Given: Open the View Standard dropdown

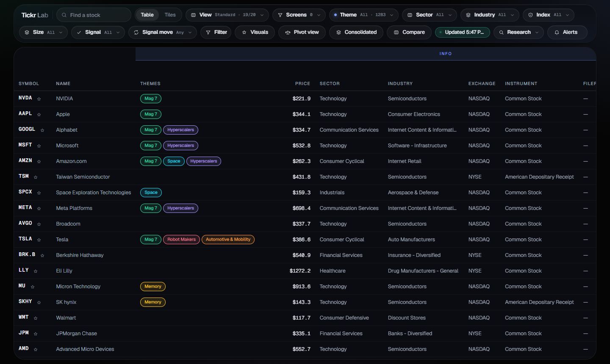Looking at the screenshot, I should click(x=227, y=15).
